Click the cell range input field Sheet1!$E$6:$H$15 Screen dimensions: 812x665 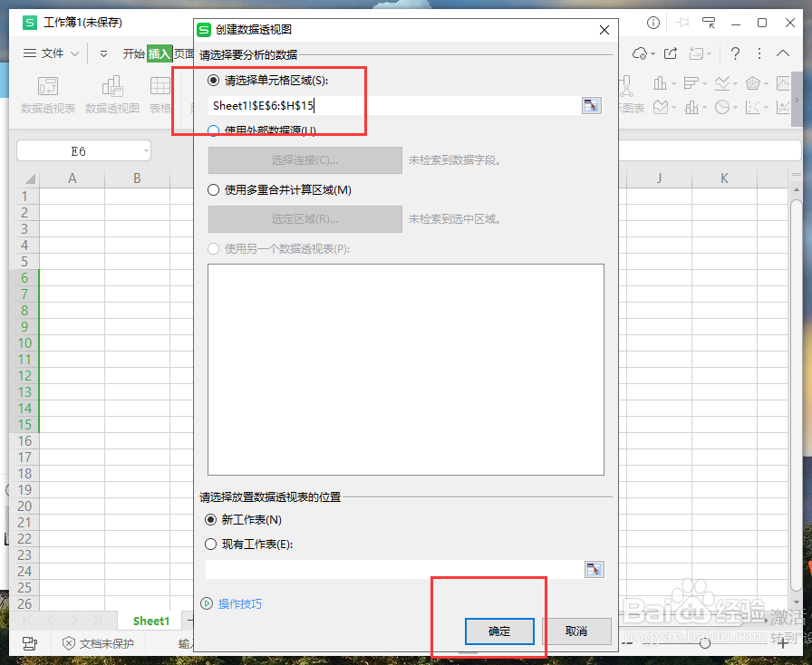pos(394,106)
